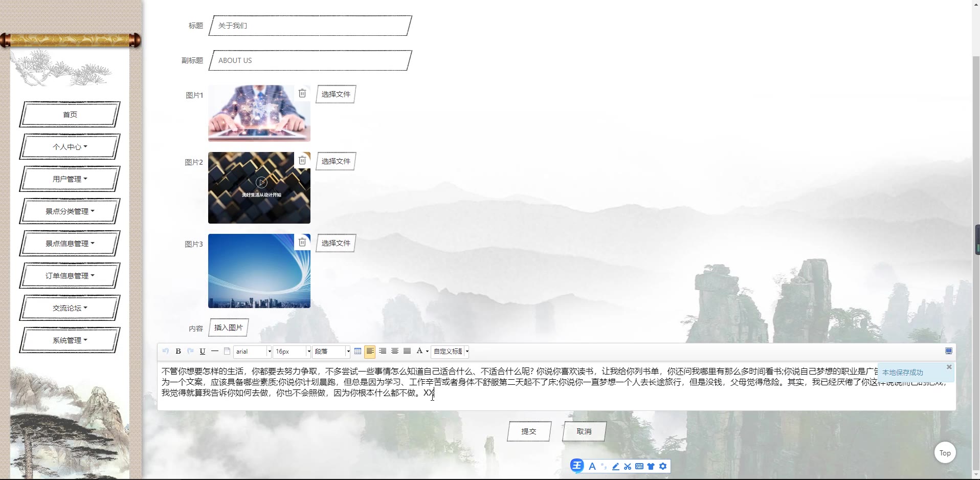Undo the last edit in editor
Screen dimensions: 980x480
point(165,351)
